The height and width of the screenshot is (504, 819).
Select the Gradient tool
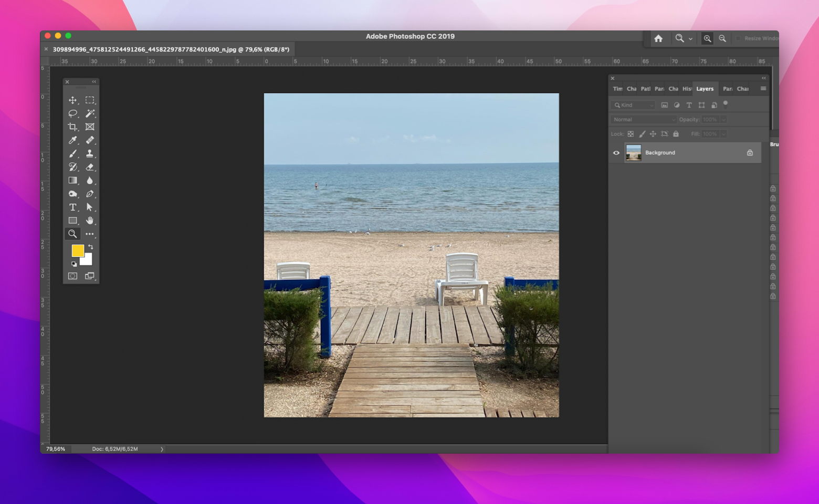(72, 180)
